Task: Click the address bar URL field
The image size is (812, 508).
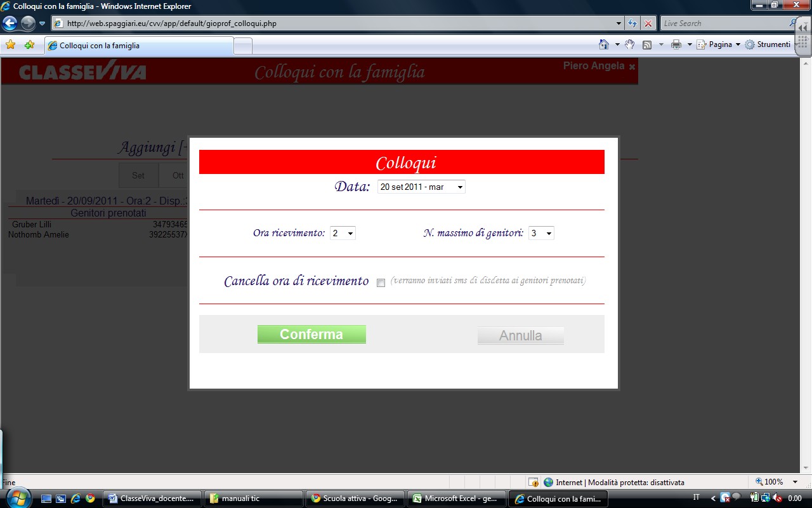Action: tap(333, 23)
